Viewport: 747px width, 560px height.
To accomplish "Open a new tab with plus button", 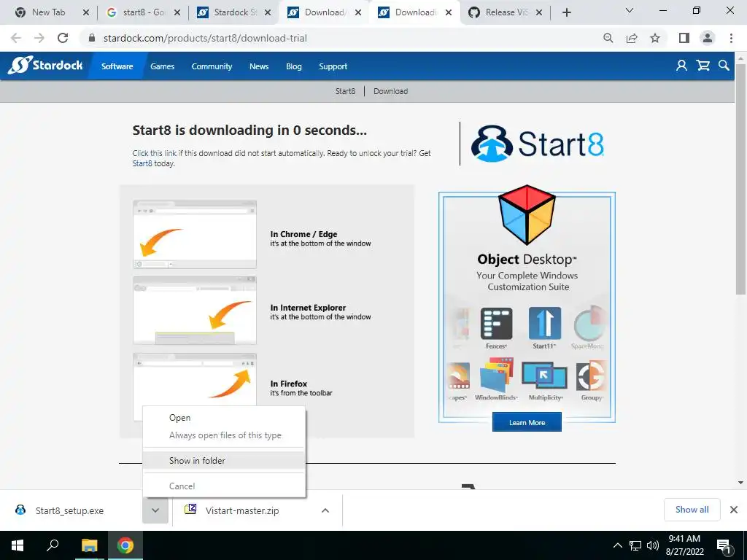I will (x=566, y=12).
